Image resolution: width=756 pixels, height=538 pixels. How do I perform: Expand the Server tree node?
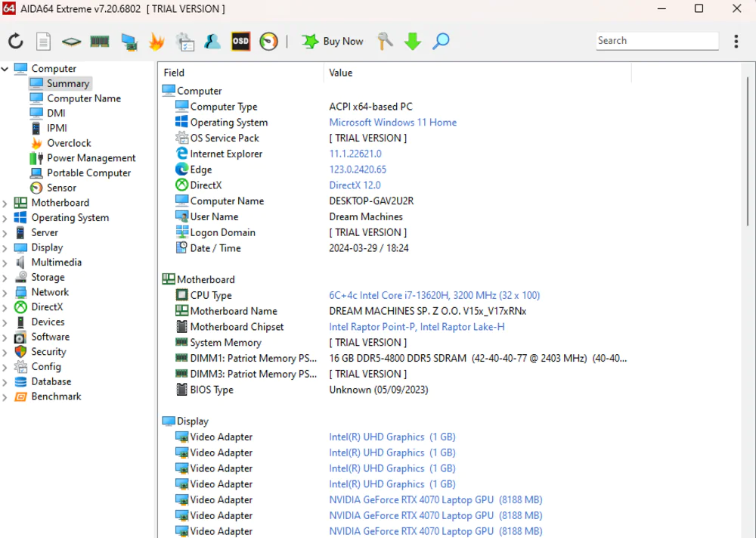pos(5,233)
